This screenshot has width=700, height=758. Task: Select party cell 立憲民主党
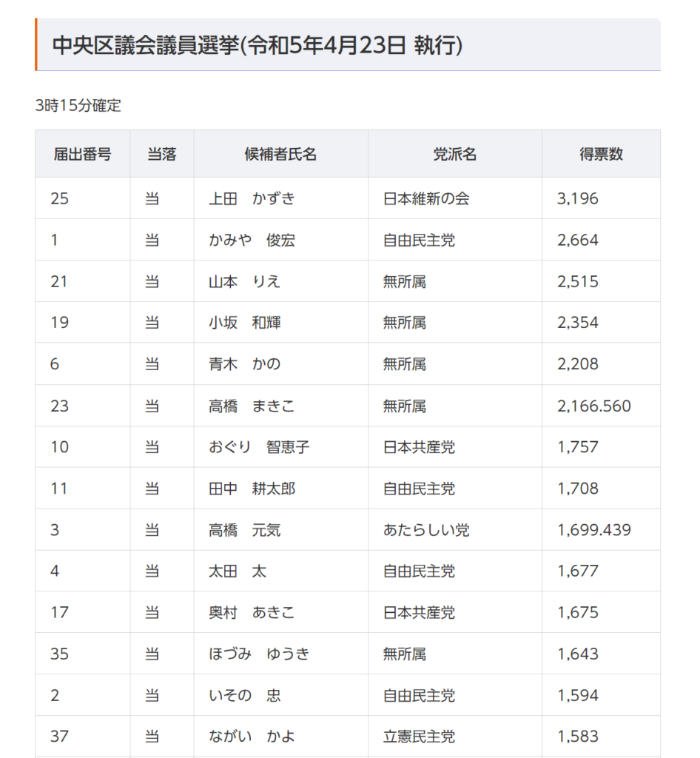pos(419,737)
